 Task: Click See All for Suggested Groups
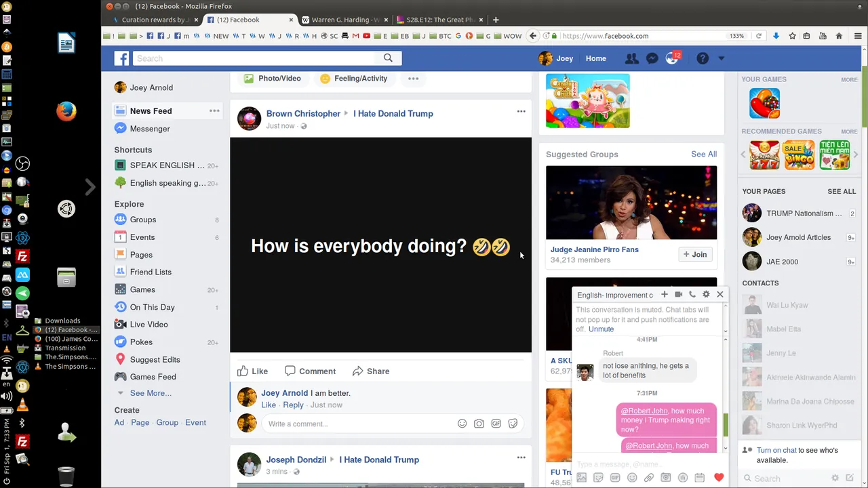704,154
